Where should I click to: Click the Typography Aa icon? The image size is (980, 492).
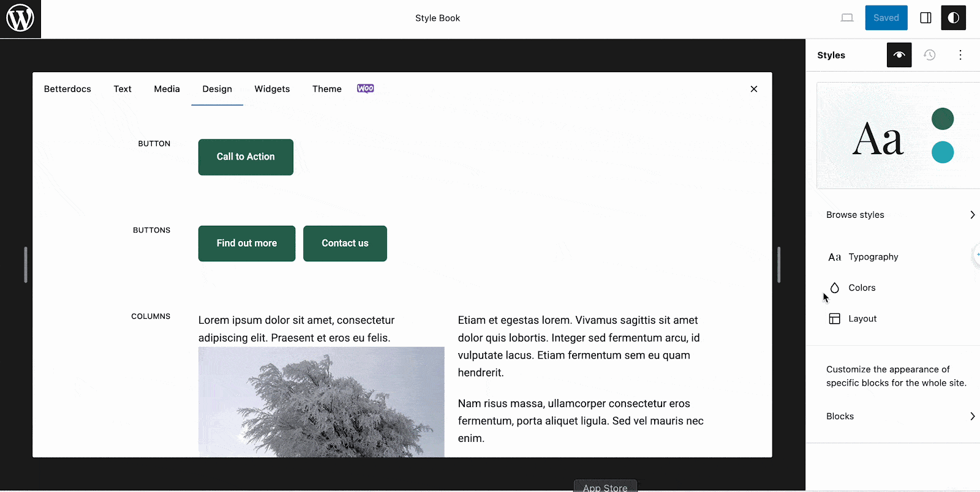[x=835, y=257]
